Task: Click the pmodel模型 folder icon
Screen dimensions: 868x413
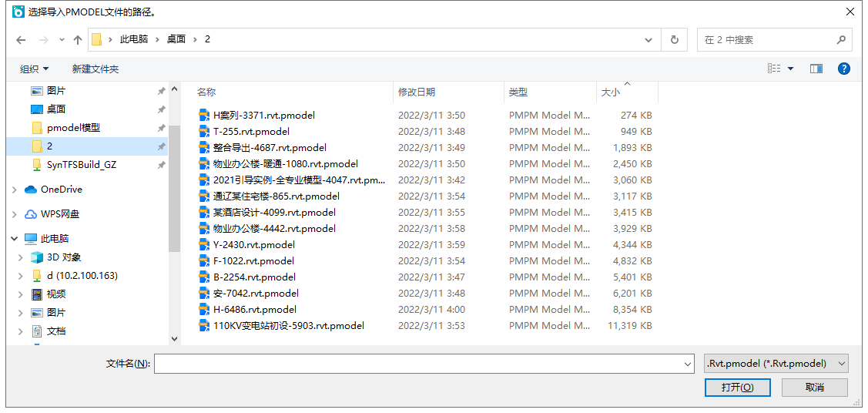Action: pyautogui.click(x=36, y=128)
